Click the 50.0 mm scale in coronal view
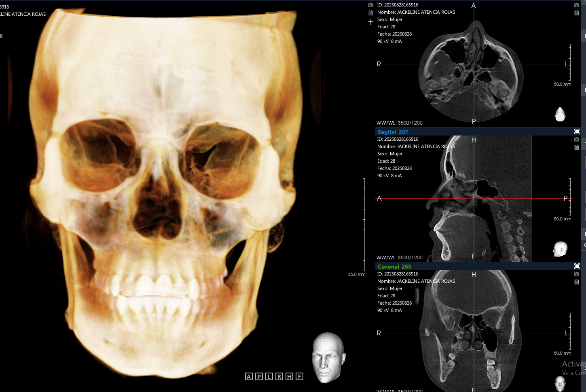586x392 pixels. click(563, 353)
